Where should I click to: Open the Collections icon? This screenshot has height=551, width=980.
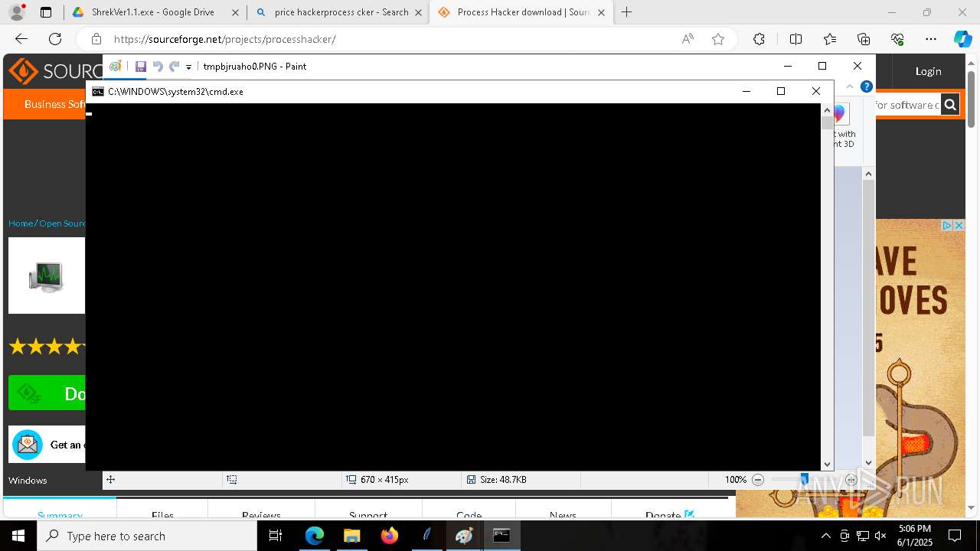click(x=864, y=39)
